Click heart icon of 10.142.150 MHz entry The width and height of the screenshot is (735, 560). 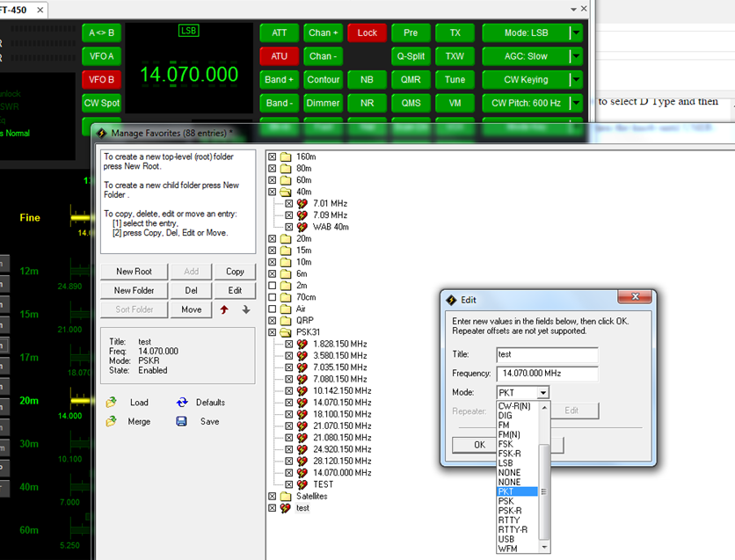coord(302,391)
